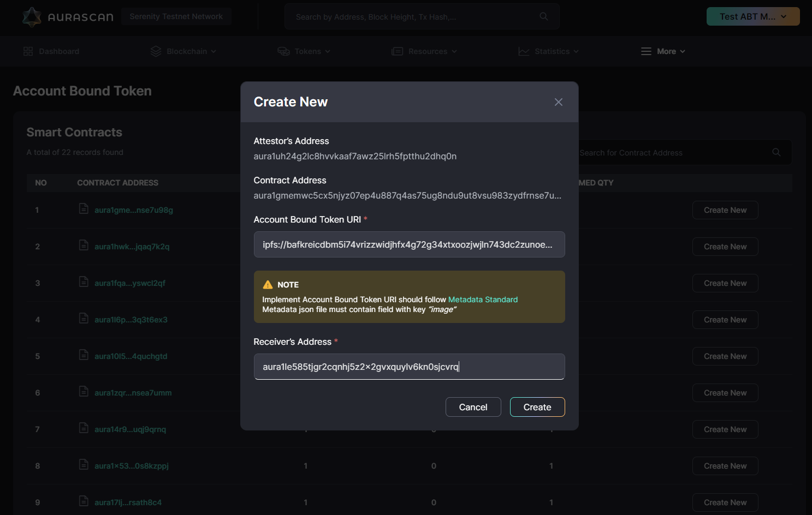The image size is (812, 515).
Task: Click Create New for row 2
Action: tap(725, 247)
